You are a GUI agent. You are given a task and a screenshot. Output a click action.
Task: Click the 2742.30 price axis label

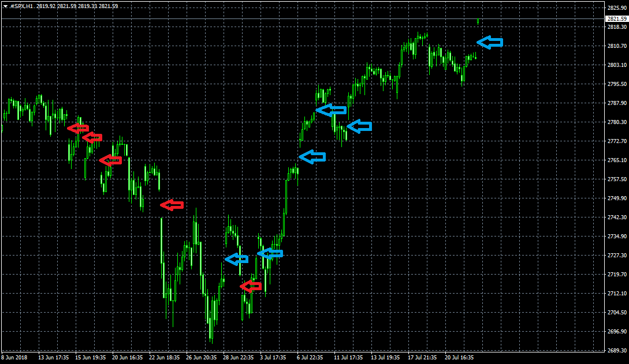(617, 217)
